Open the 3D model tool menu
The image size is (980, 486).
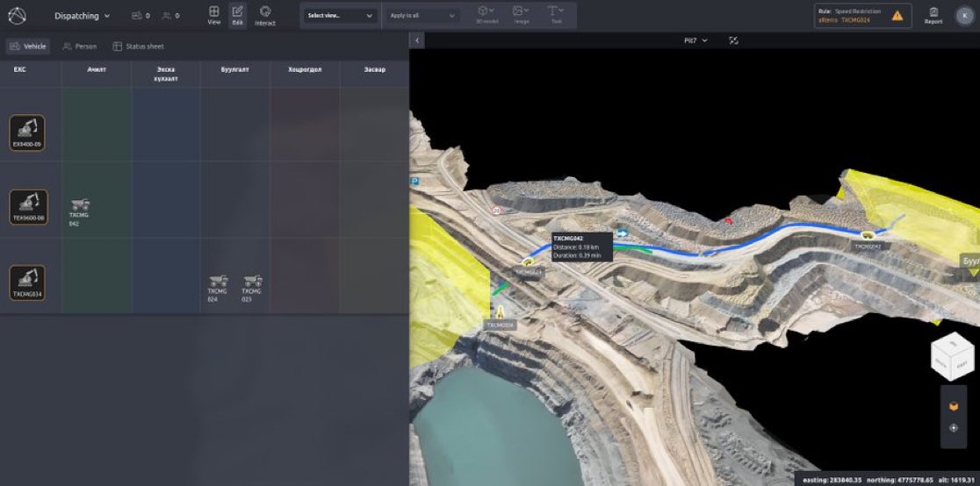pos(486,16)
